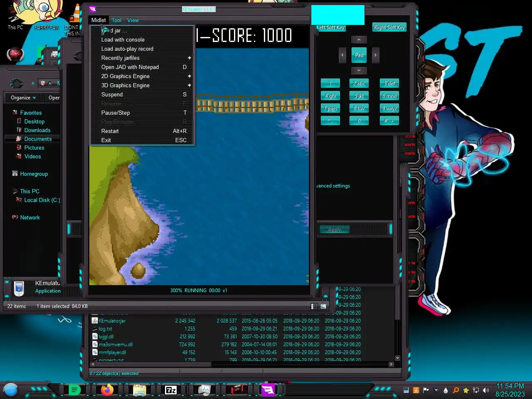Choose Open JAD with Notepad
532x399 pixels.
[142, 67]
